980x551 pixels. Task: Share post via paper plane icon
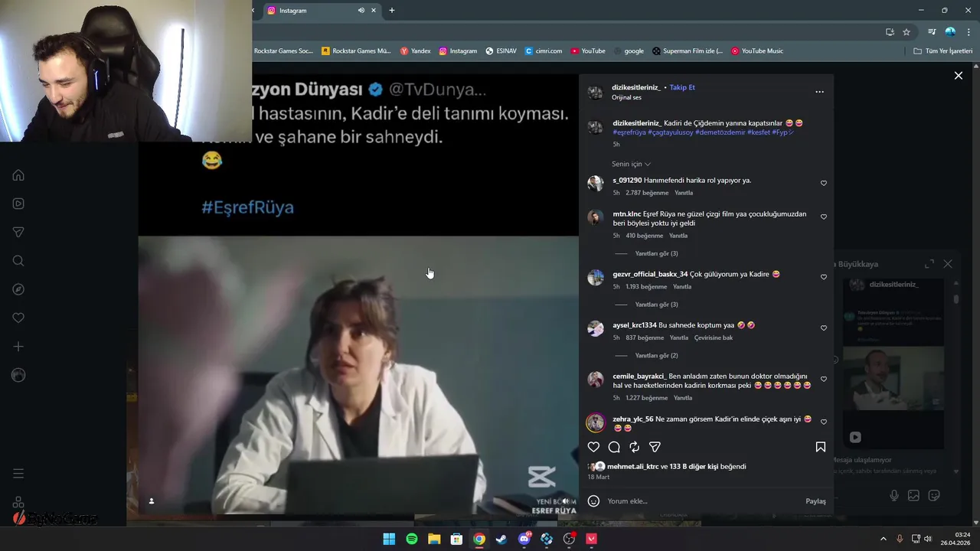(x=655, y=447)
